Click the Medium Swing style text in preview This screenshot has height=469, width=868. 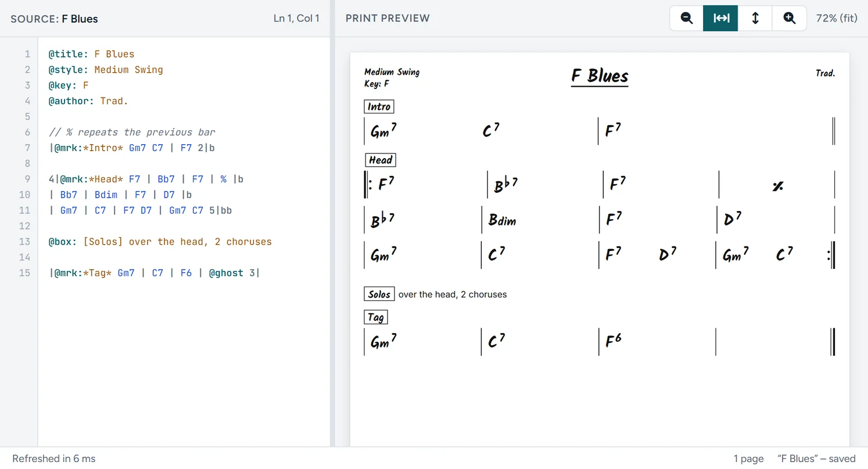(392, 72)
